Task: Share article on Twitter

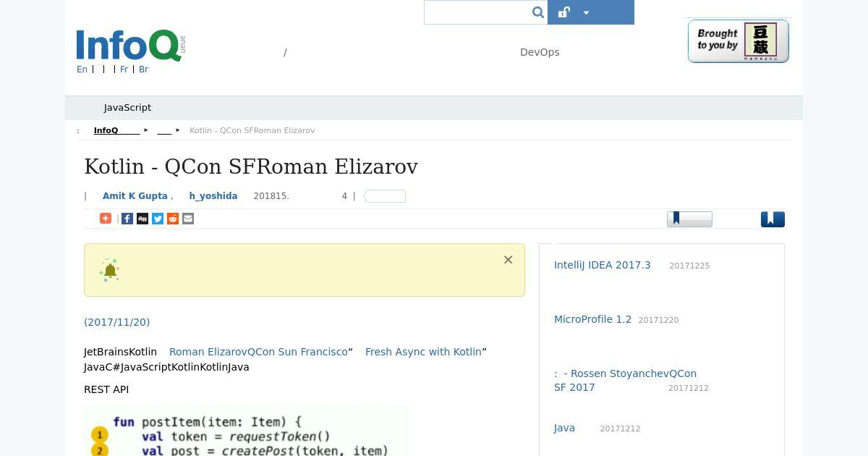Action: pos(158,219)
